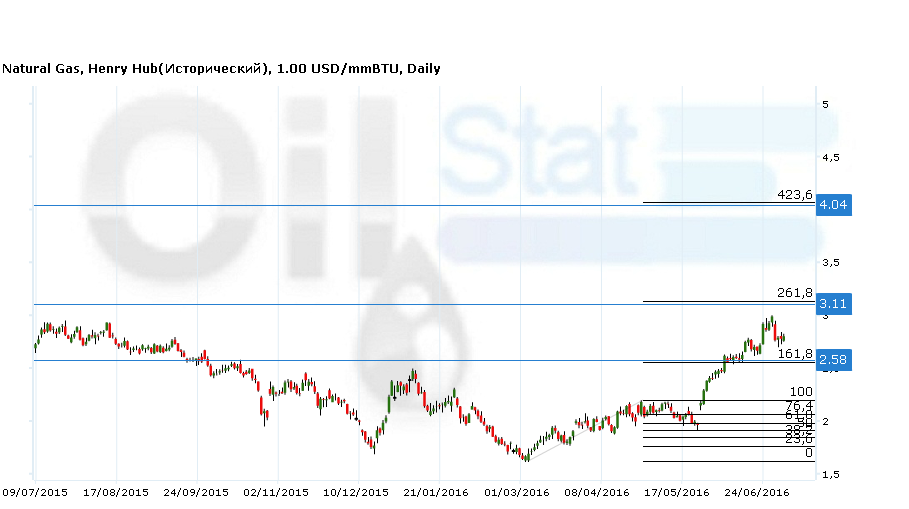
Task: Click the 4.04 blue price label
Action: coord(833,205)
